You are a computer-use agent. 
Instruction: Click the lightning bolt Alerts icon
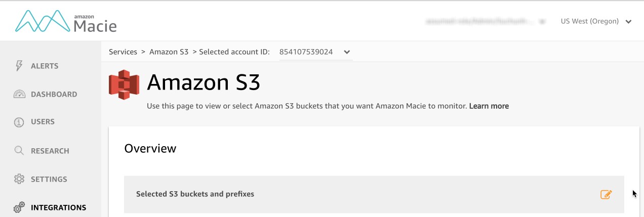tap(19, 66)
